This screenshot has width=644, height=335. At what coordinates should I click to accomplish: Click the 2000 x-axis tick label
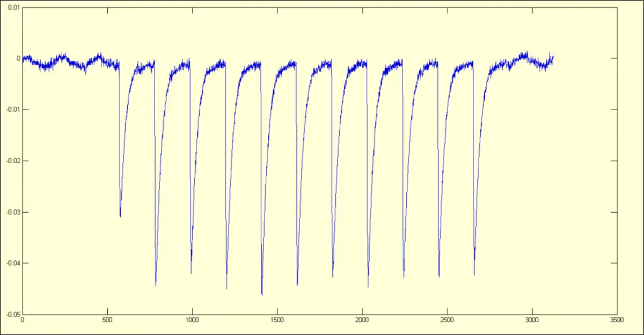click(362, 319)
